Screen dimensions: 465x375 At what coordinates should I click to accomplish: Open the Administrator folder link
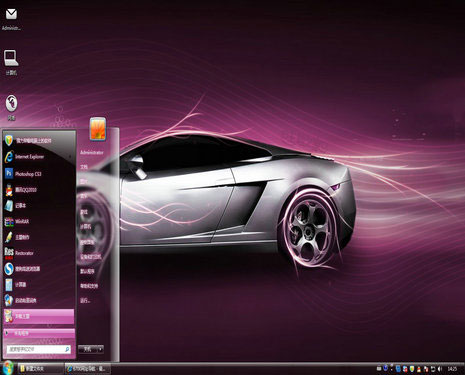pos(92,152)
